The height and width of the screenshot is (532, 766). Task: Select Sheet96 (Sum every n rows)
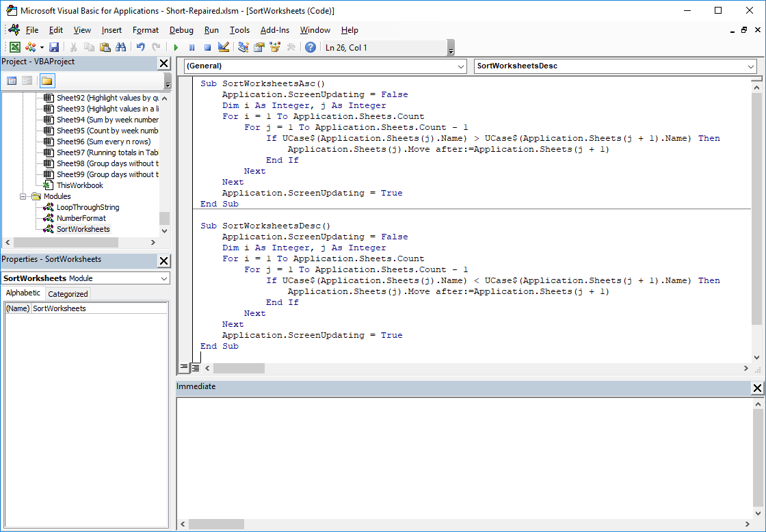coord(103,142)
